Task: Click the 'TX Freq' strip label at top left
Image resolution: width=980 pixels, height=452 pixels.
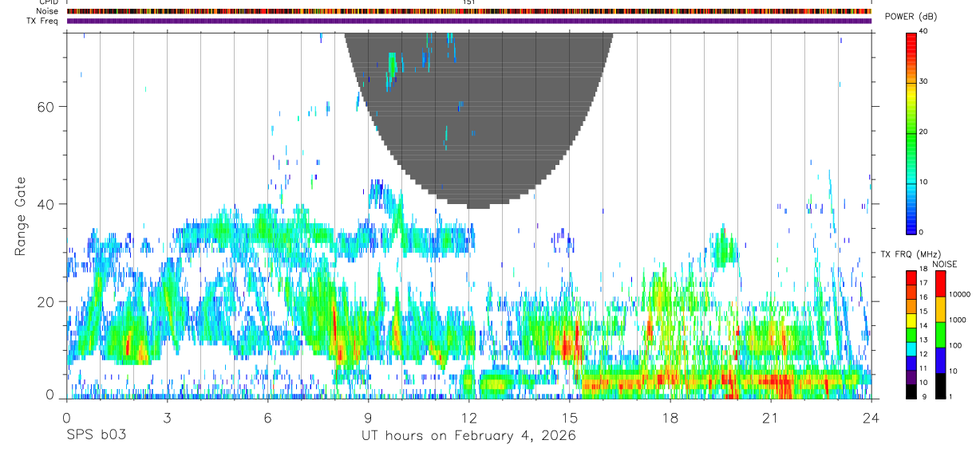Action: coord(42,21)
